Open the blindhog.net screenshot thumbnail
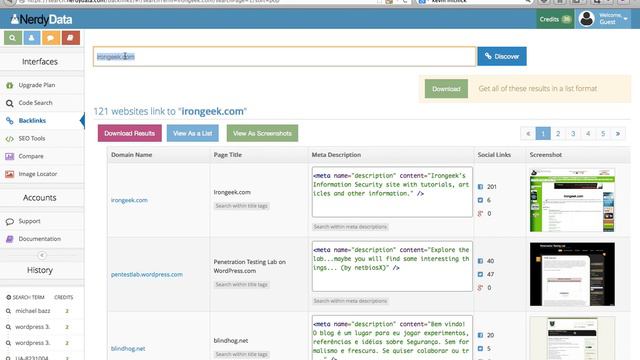This screenshot has width=640, height=360. (x=572, y=338)
